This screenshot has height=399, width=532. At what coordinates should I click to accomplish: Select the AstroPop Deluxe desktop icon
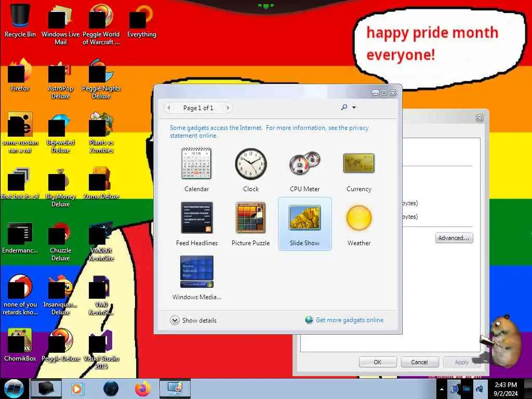coord(60,79)
